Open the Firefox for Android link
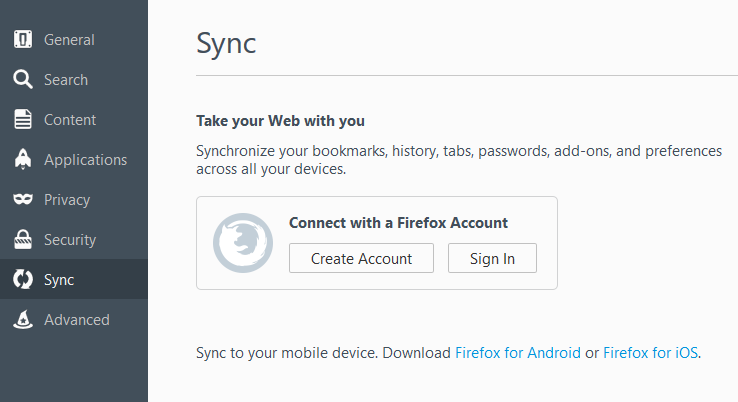Screen dimensions: 738x402 pos(518,353)
